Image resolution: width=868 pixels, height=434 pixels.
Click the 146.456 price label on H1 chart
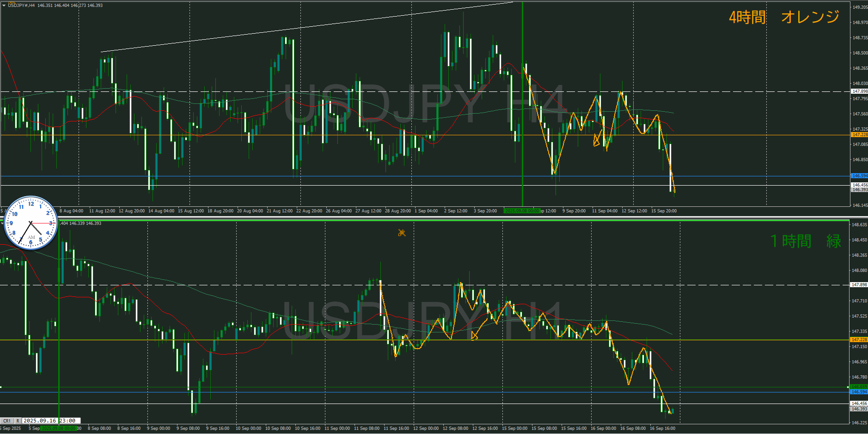[859, 404]
